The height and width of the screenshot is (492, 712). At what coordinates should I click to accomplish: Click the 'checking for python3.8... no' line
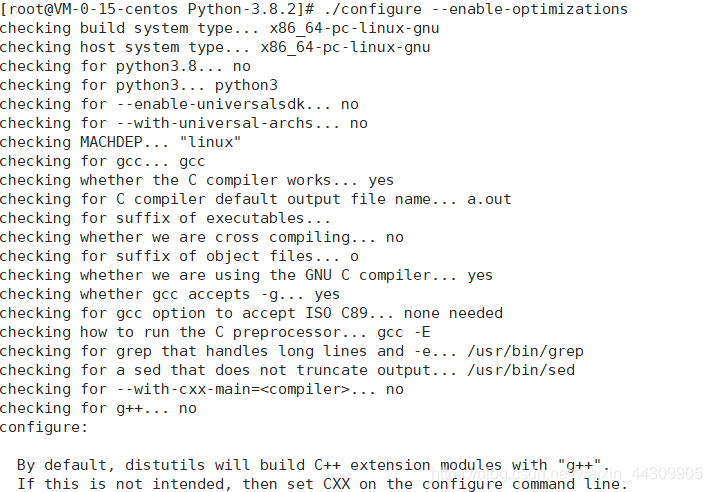click(125, 66)
